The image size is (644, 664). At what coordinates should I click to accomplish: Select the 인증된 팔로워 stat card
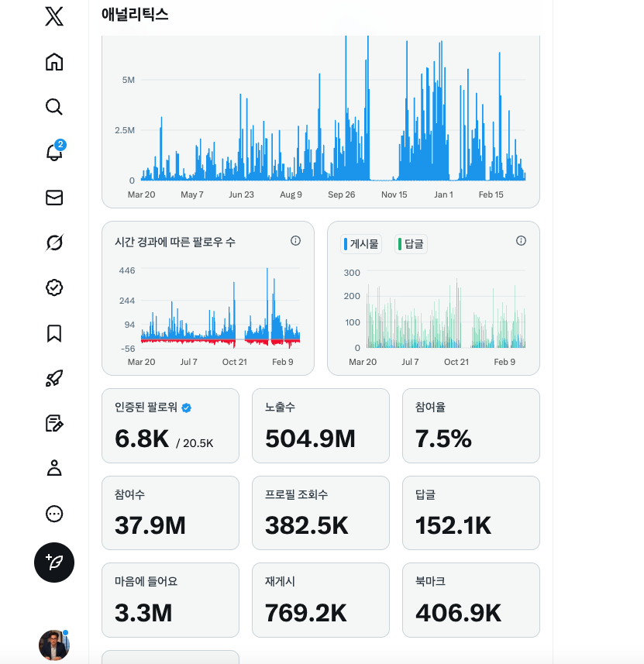click(170, 425)
